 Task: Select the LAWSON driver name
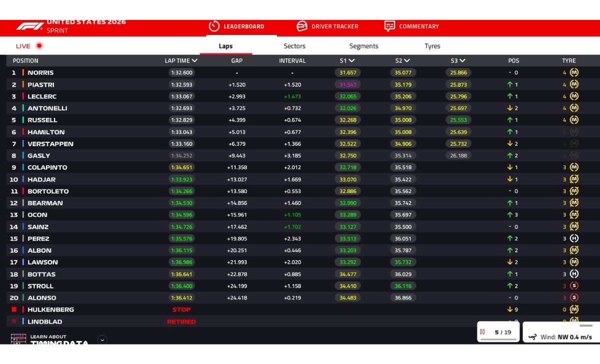pos(43,262)
